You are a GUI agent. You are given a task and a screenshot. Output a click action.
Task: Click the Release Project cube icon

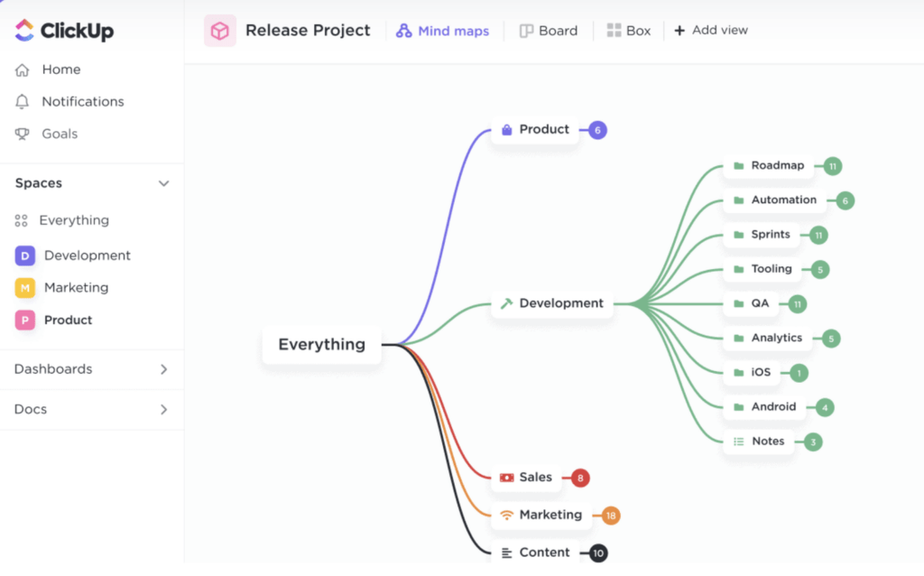219,31
